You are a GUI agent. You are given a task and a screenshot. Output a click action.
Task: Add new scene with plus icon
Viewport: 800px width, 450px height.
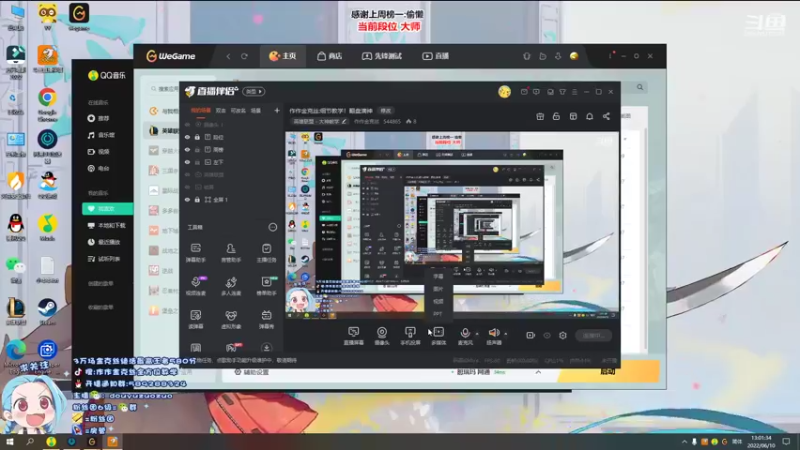(277, 110)
